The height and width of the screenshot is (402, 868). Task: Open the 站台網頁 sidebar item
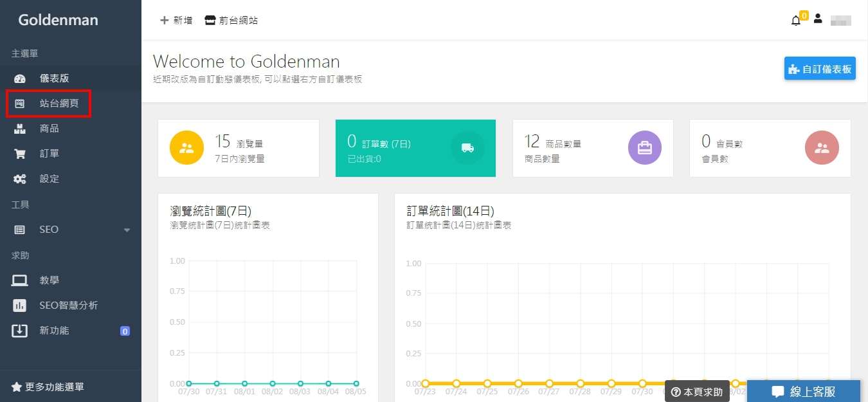point(71,104)
